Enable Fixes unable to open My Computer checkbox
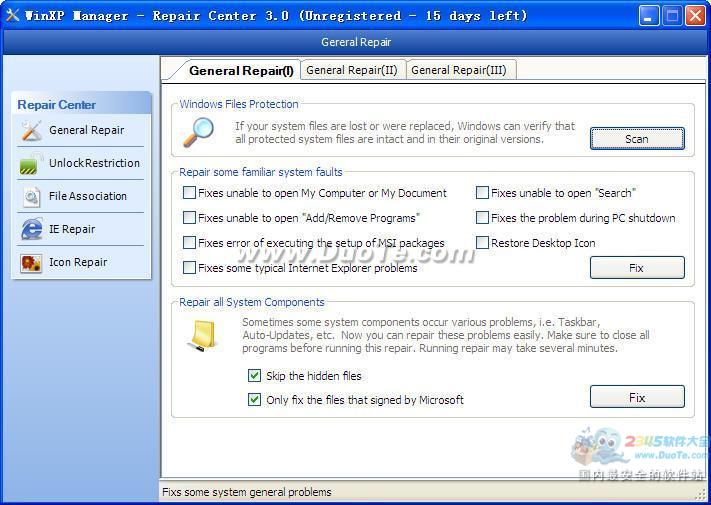Viewport: 711px width, 505px height. pos(189,193)
